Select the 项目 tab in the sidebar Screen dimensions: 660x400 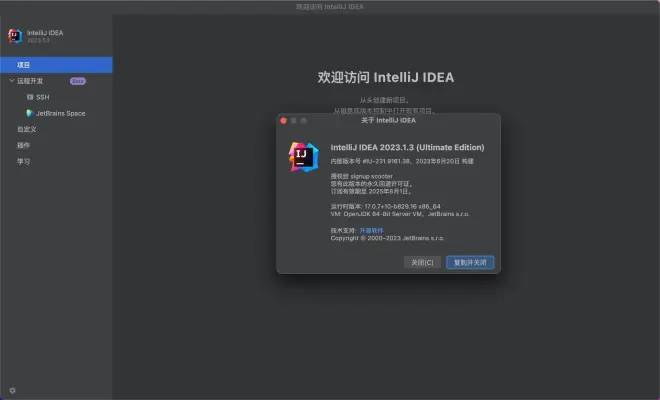pyautogui.click(x=24, y=65)
